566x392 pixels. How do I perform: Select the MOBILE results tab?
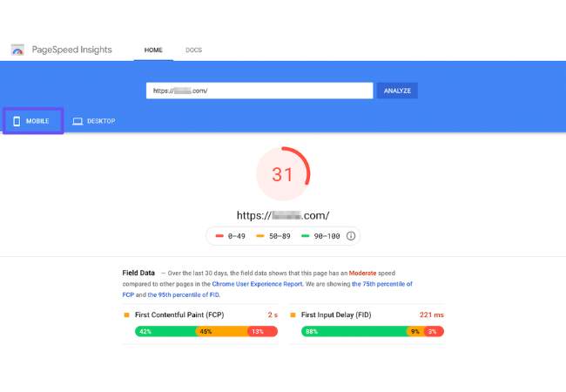(34, 121)
